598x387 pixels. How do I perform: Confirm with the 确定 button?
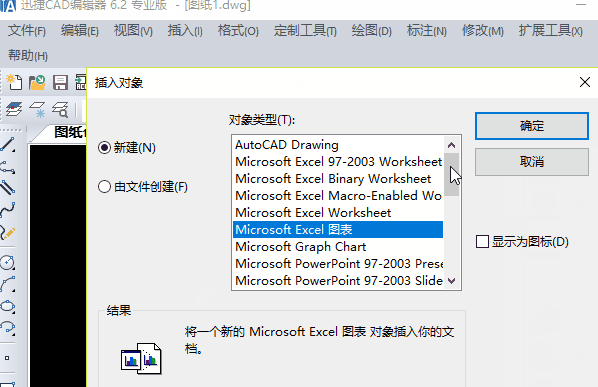coord(532,126)
